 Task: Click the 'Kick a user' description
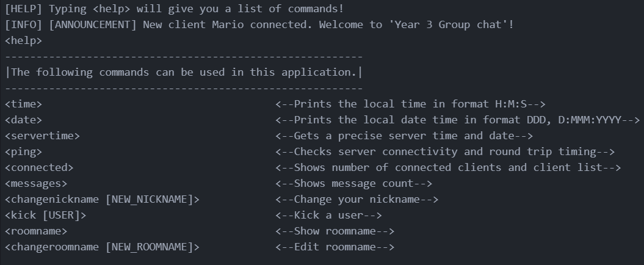point(328,216)
